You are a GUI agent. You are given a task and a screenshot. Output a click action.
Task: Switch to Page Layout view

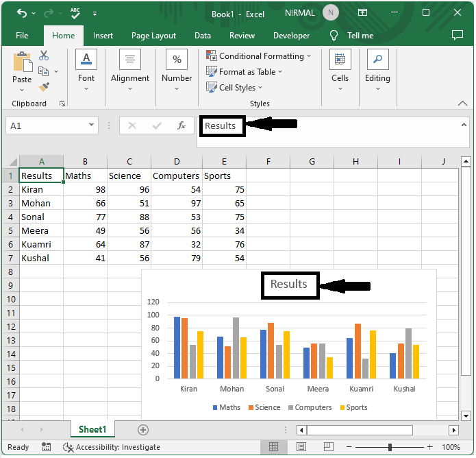(299, 447)
